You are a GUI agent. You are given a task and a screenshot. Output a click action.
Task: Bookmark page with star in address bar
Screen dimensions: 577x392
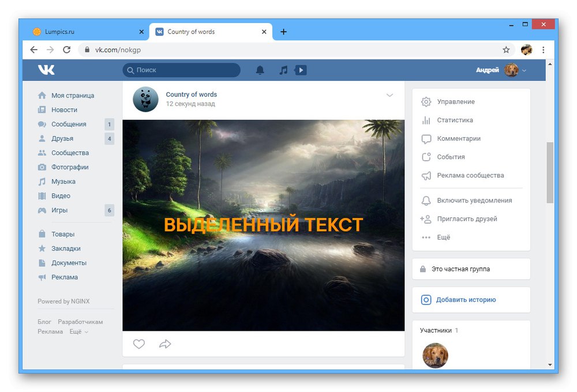pyautogui.click(x=506, y=50)
